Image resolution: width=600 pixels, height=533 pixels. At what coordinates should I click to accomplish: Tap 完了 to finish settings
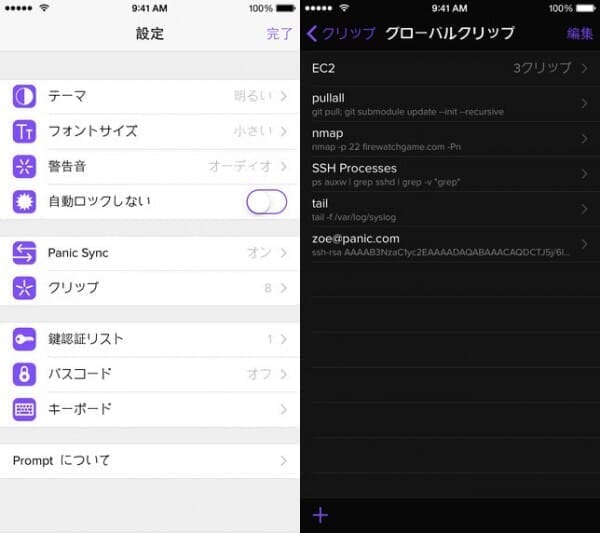(279, 34)
